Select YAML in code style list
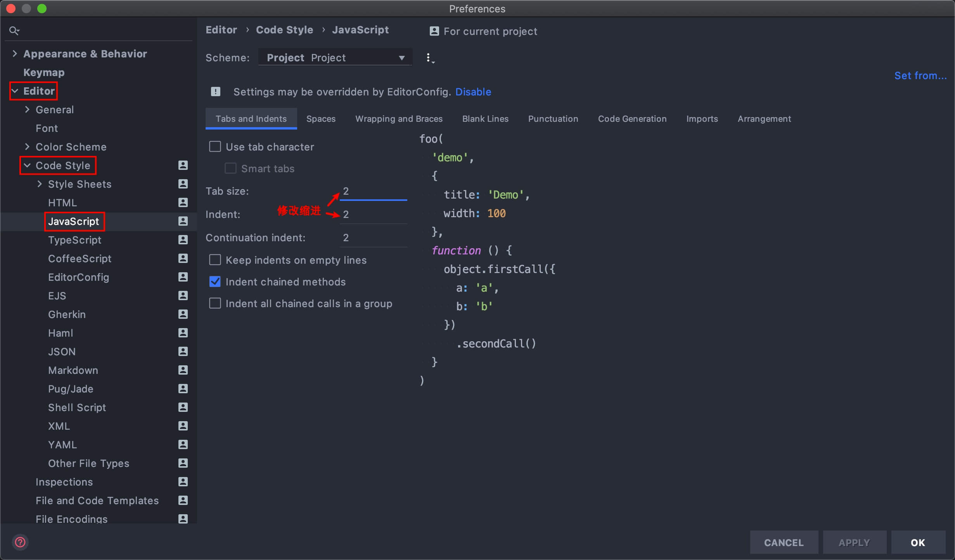The width and height of the screenshot is (955, 560). pyautogui.click(x=62, y=444)
